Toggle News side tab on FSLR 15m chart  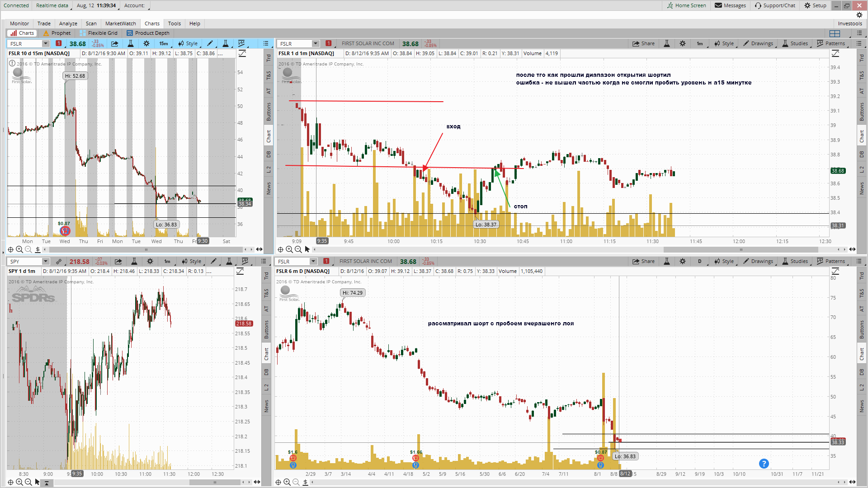[269, 188]
